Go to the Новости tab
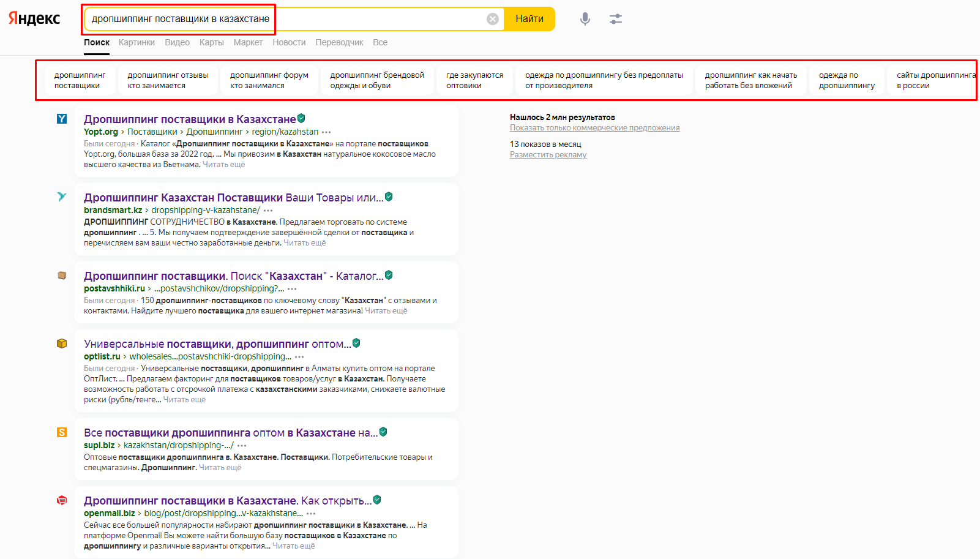This screenshot has height=559, width=980. click(x=289, y=42)
